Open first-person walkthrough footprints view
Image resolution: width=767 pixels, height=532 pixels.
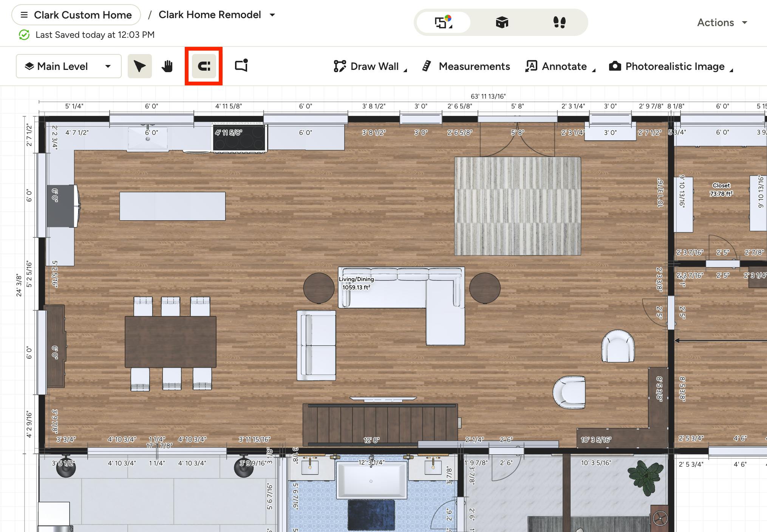[x=560, y=22]
